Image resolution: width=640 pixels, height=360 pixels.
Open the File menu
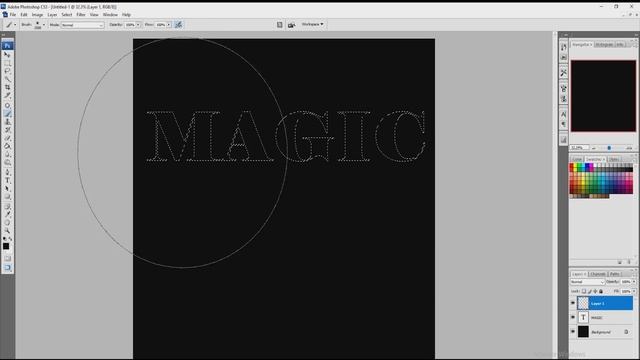[x=13, y=15]
